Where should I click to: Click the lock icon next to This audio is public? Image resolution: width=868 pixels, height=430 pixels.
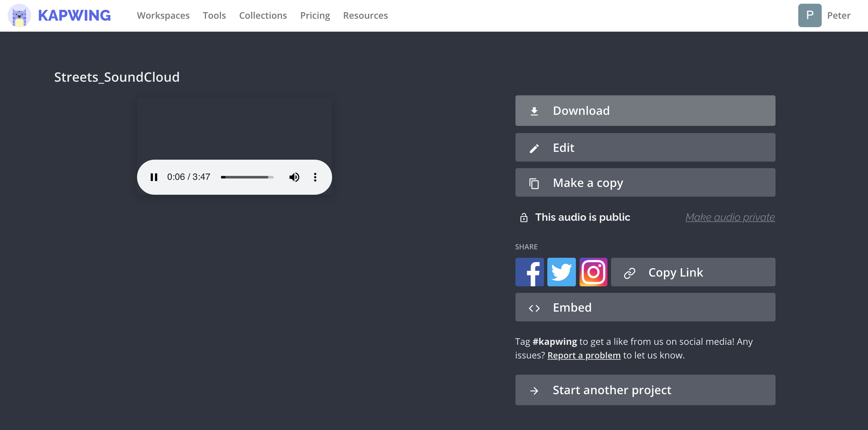click(x=524, y=217)
